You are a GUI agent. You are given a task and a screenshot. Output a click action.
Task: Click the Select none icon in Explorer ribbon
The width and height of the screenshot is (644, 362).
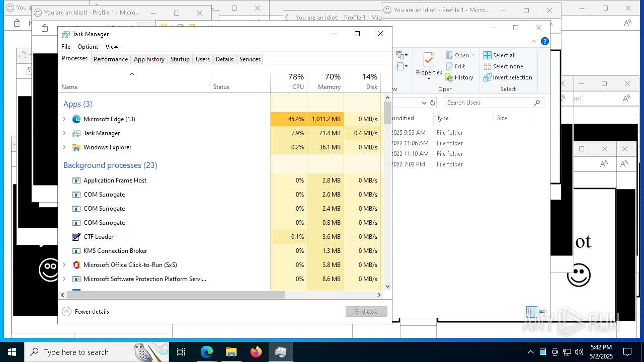(x=488, y=66)
